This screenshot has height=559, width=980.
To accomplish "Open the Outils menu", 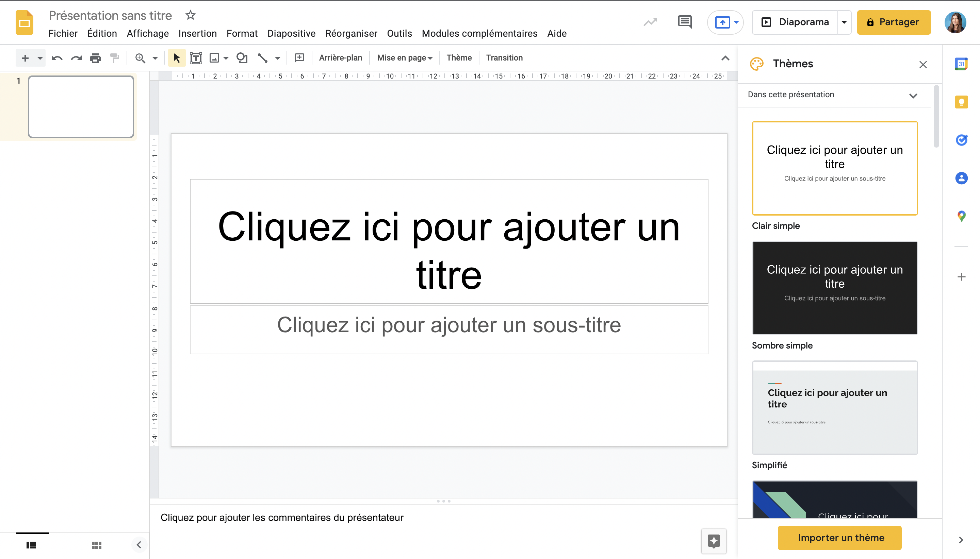I will 399,33.
